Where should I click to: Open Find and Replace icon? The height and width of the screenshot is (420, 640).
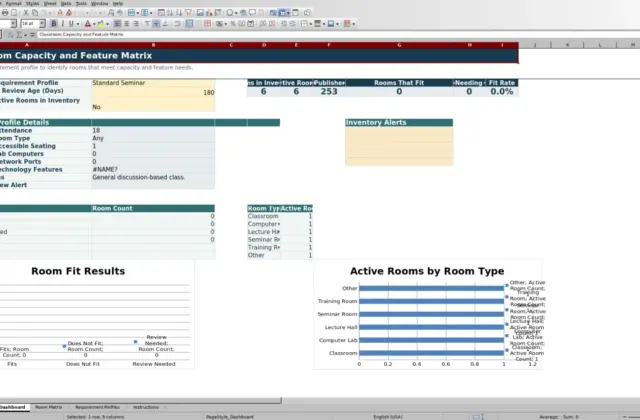click(x=111, y=13)
